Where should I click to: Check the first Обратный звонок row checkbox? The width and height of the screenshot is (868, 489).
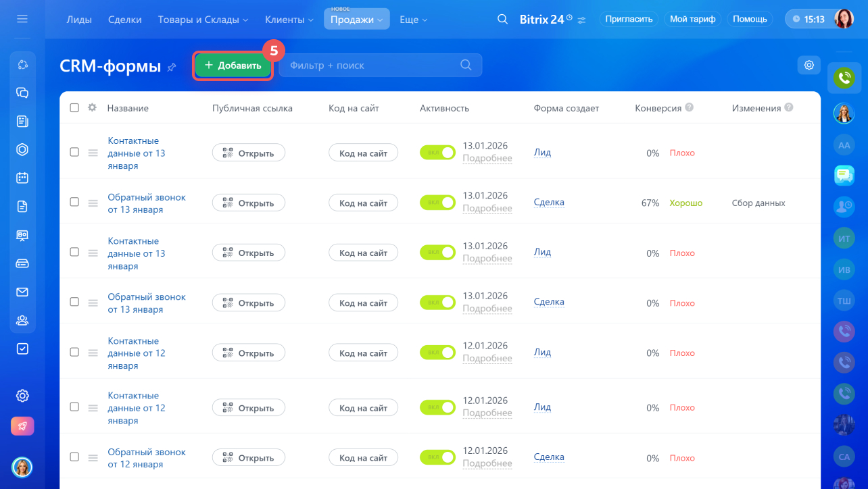coord(74,202)
